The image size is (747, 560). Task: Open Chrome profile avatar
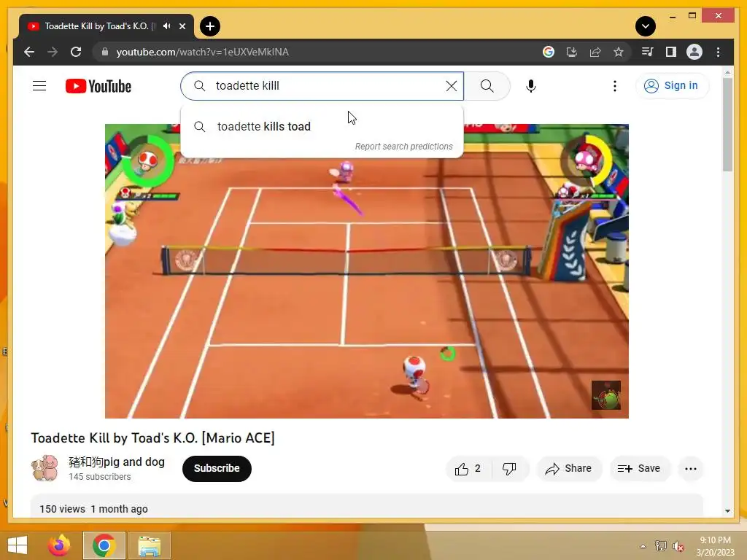[x=694, y=52]
